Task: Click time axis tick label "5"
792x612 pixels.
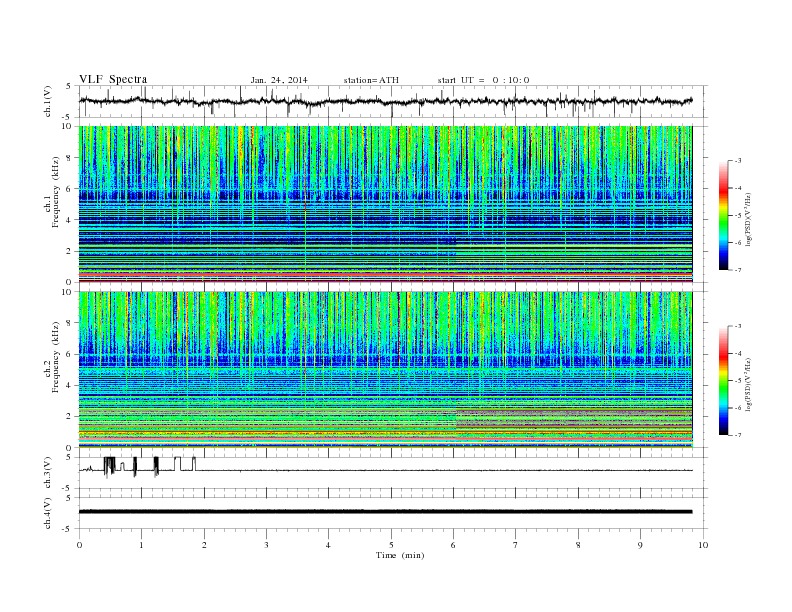Action: click(x=391, y=545)
